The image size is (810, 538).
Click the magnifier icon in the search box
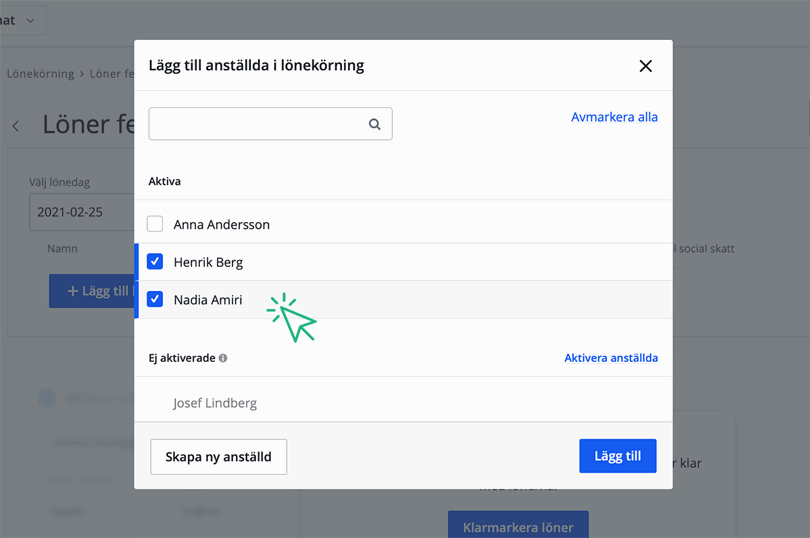tap(374, 124)
